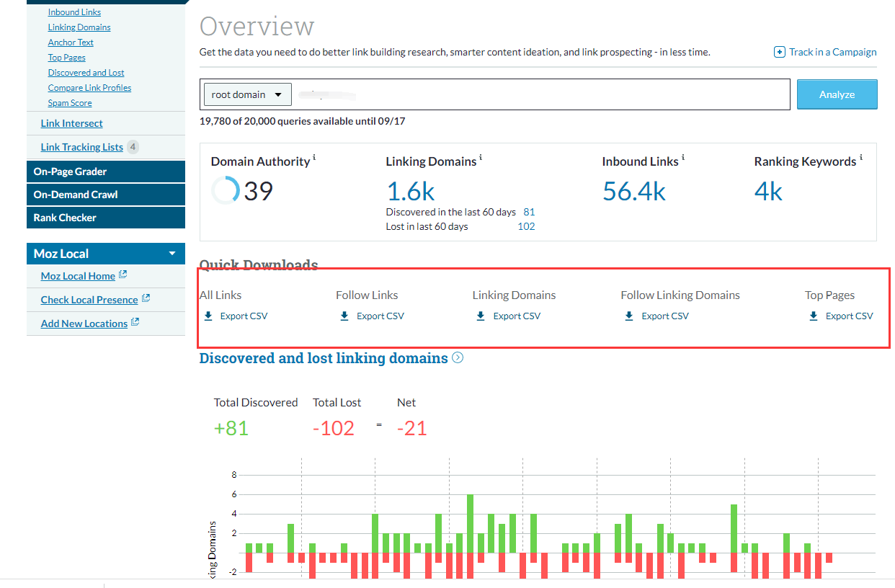
Task: Open the root domain dropdown
Action: [x=247, y=94]
